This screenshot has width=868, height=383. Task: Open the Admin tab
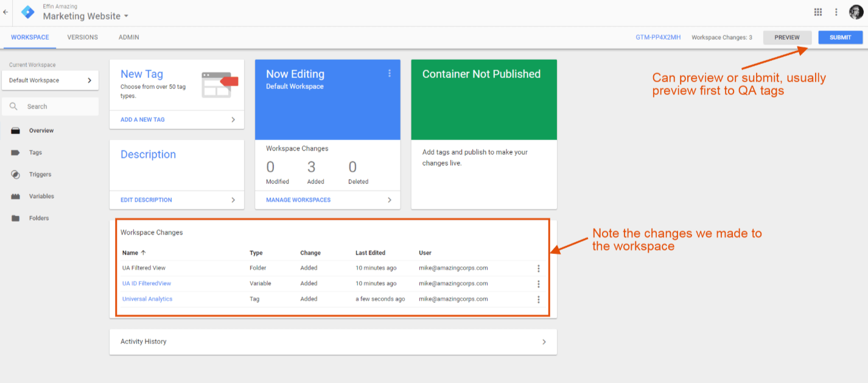click(x=128, y=37)
